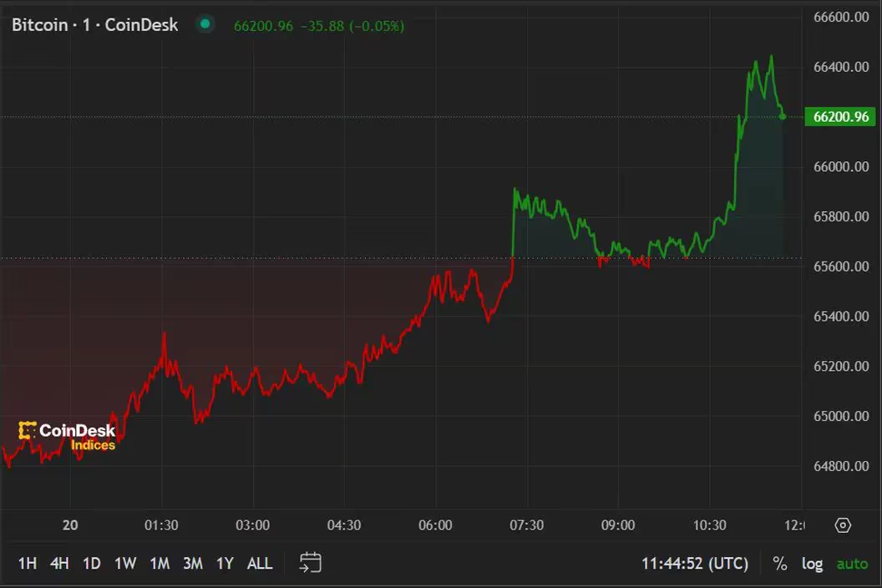Image resolution: width=882 pixels, height=588 pixels.
Task: Toggle auto scale mode
Action: 852,564
